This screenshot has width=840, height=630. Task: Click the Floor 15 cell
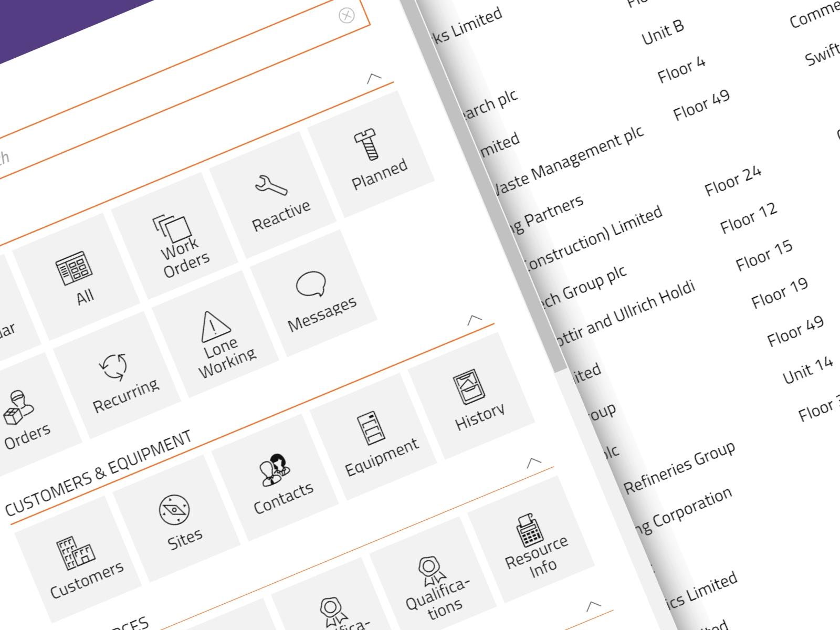coord(764,256)
